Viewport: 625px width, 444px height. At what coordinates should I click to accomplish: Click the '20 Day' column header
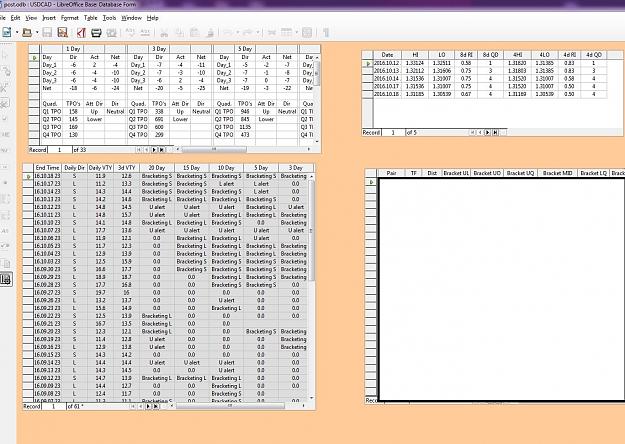pos(157,168)
